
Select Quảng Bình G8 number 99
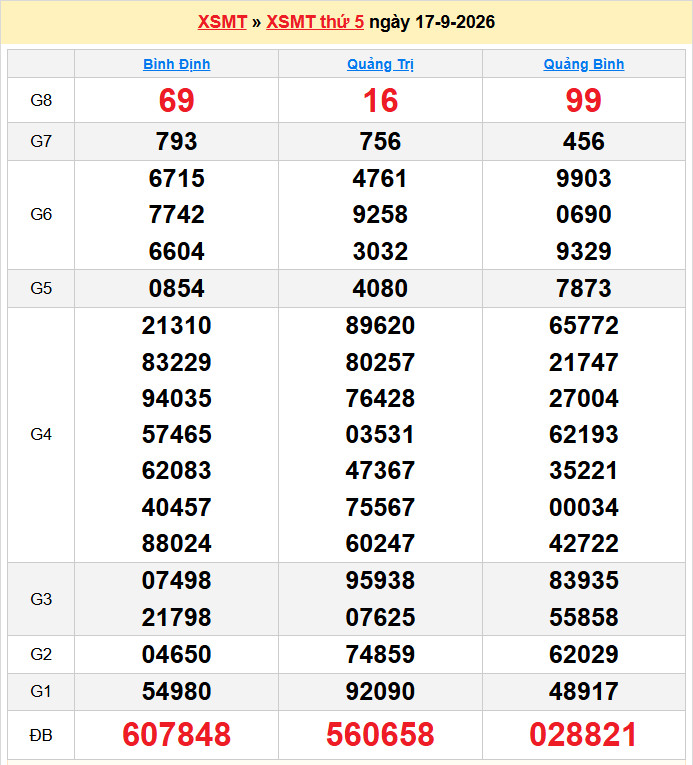[584, 101]
